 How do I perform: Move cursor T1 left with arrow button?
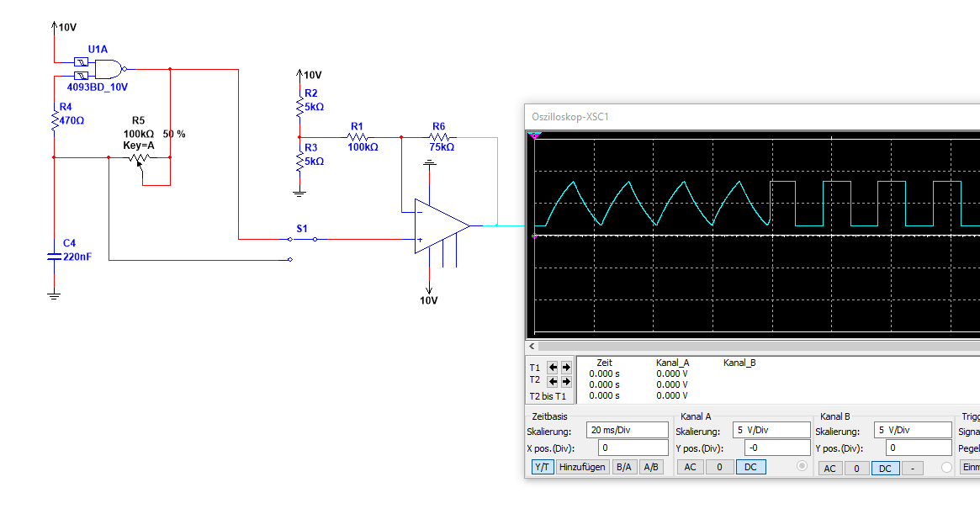coord(553,367)
